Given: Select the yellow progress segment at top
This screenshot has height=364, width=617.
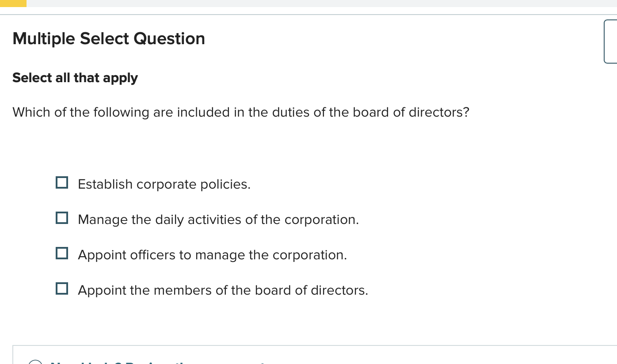Looking at the screenshot, I should [x=13, y=4].
